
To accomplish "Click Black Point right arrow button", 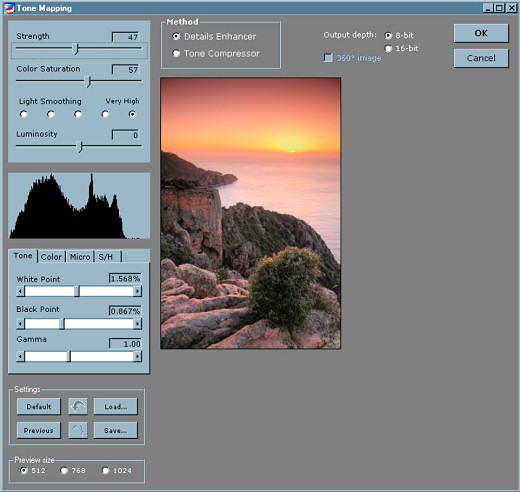I will 137,324.
